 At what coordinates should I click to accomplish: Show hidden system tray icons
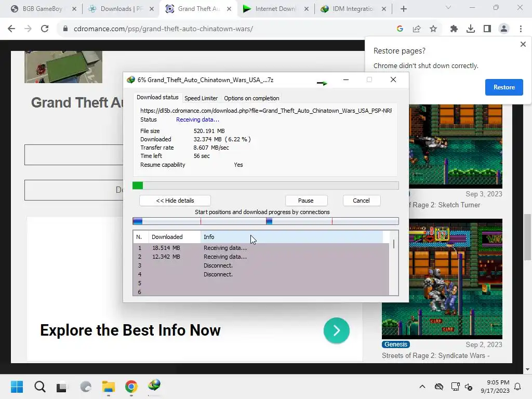(422, 387)
